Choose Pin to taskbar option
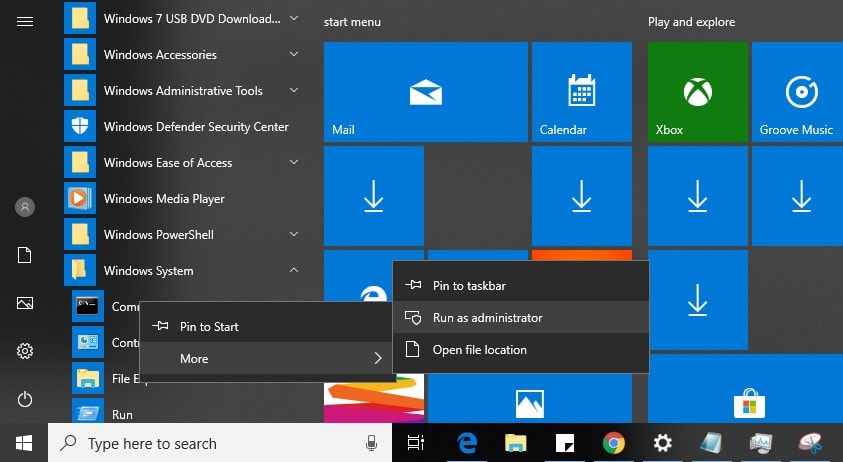The image size is (843, 462). coord(469,286)
